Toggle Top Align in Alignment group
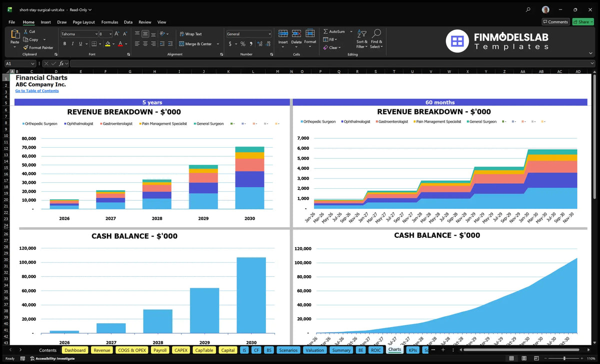The width and height of the screenshot is (600, 364). [137, 34]
